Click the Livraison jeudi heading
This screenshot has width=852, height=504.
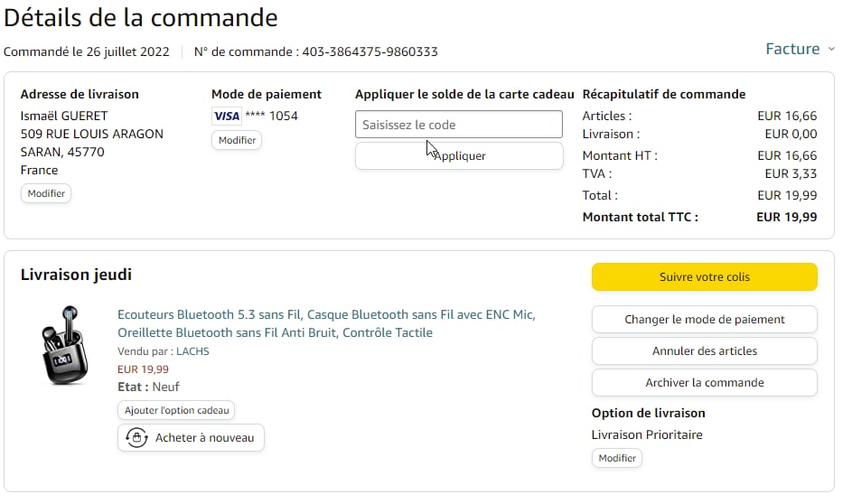(x=76, y=275)
